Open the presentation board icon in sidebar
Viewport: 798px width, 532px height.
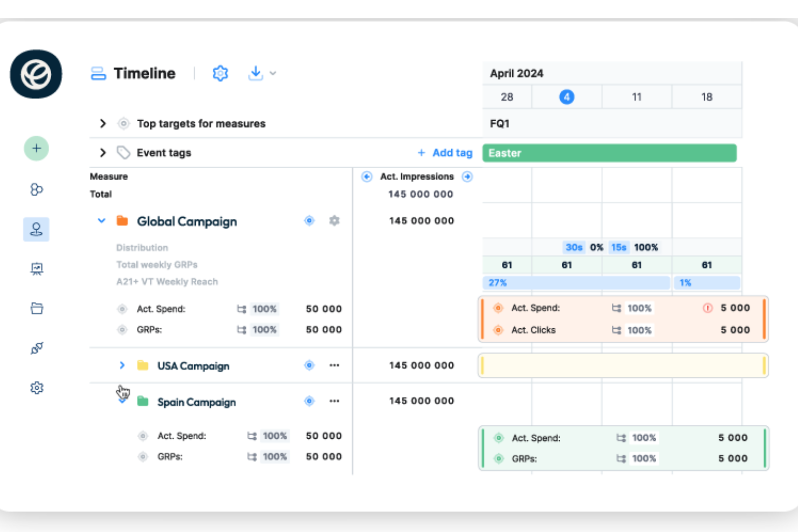(x=36, y=268)
